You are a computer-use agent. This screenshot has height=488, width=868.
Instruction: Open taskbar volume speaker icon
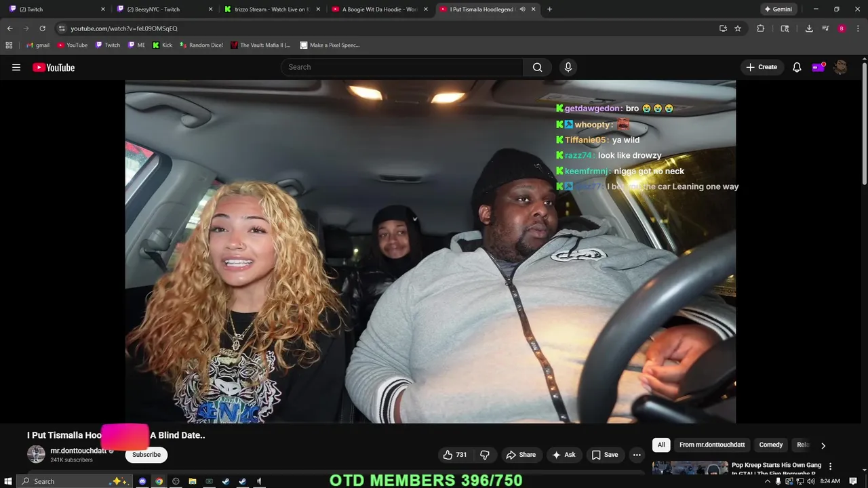click(810, 481)
